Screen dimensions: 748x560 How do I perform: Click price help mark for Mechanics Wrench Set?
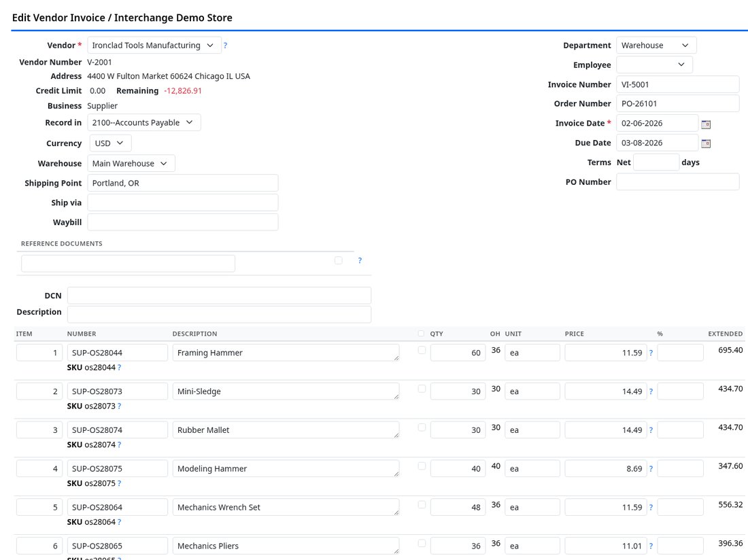[651, 507]
